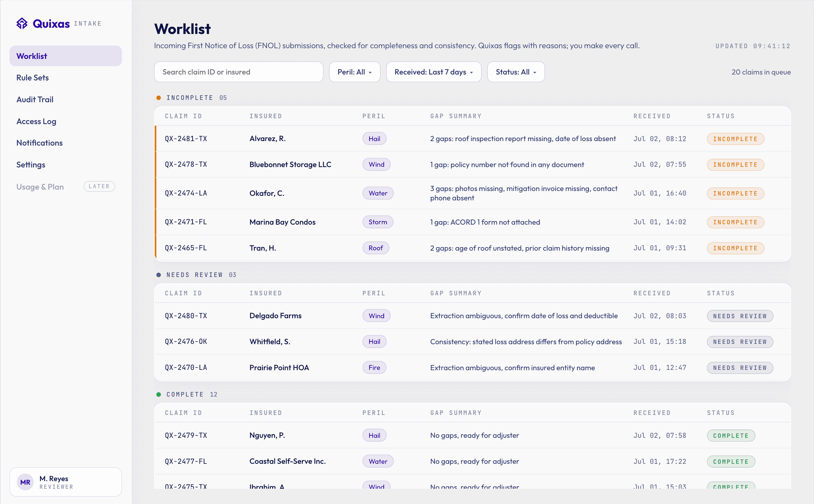
Task: Click the LATER badge
Action: 99,186
